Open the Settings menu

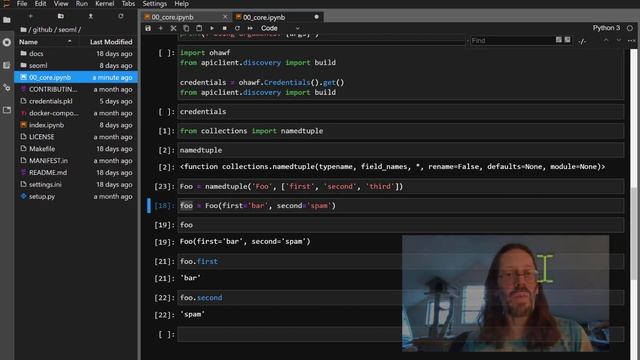(155, 4)
